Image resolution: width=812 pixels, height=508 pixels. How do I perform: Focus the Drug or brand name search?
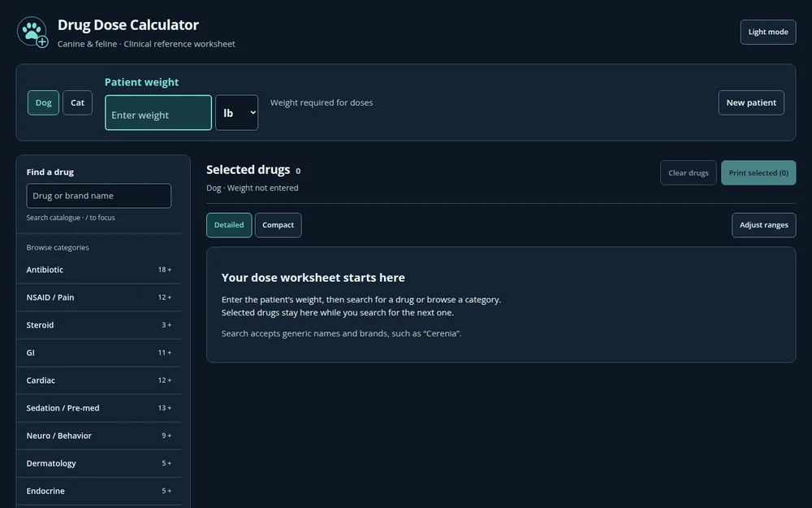[98, 195]
